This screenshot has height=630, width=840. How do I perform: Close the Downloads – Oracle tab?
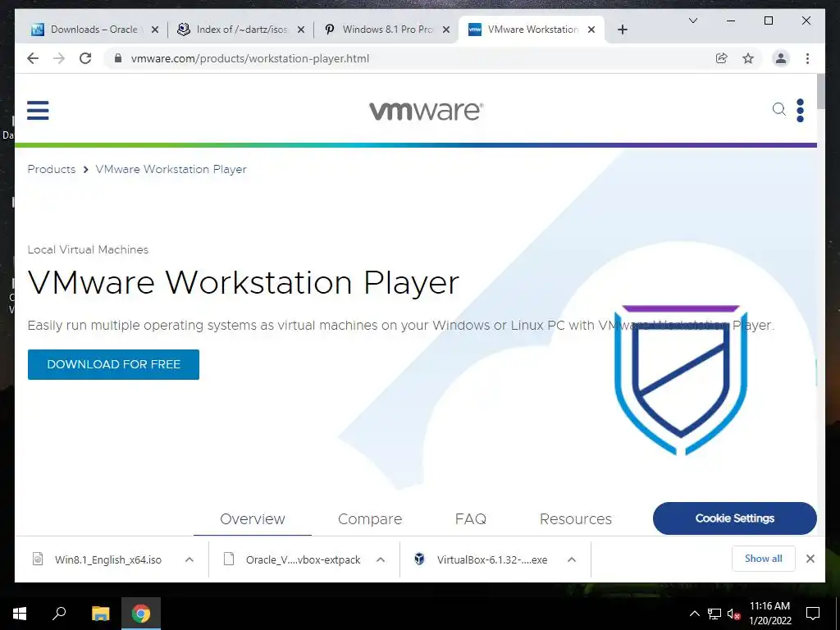click(x=155, y=30)
